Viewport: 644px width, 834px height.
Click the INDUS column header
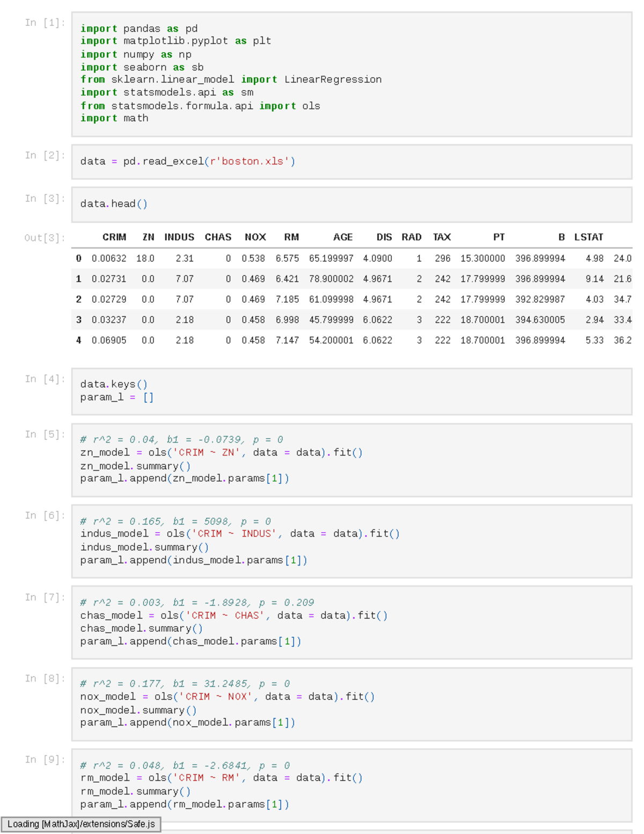click(x=179, y=237)
